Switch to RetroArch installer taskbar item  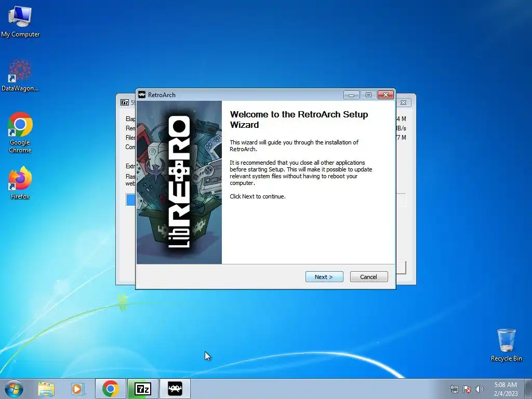click(175, 389)
